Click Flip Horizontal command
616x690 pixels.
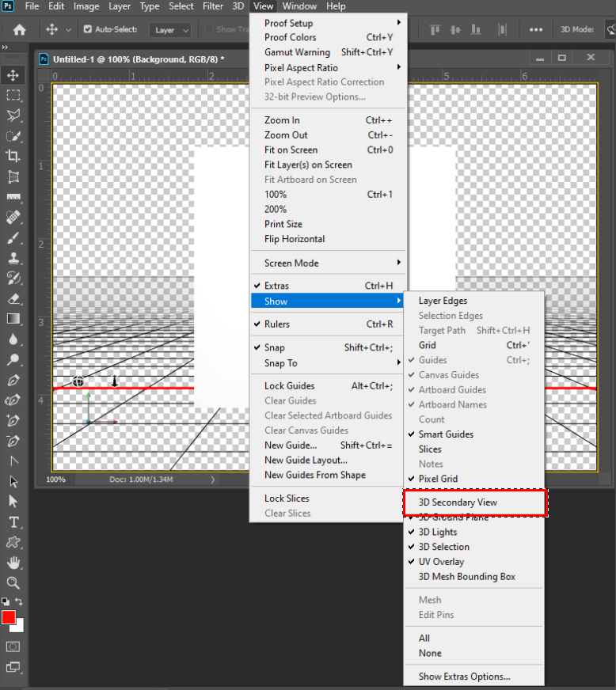click(328, 239)
